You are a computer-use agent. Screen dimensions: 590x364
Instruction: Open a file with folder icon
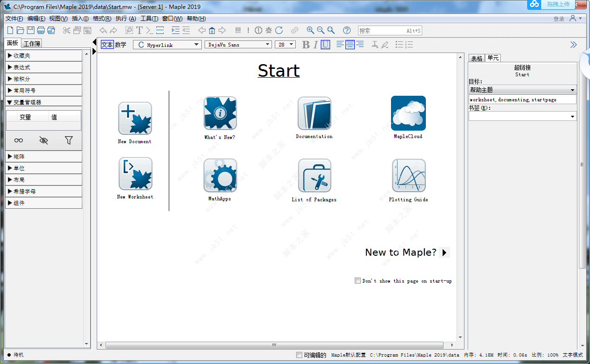coord(20,31)
